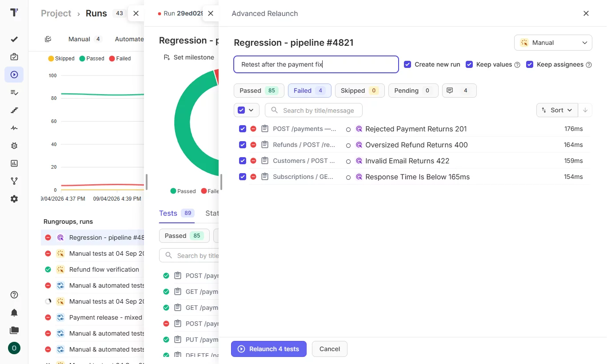Open the Analytics chart icon in sidebar
607x364 pixels.
[x=14, y=163]
